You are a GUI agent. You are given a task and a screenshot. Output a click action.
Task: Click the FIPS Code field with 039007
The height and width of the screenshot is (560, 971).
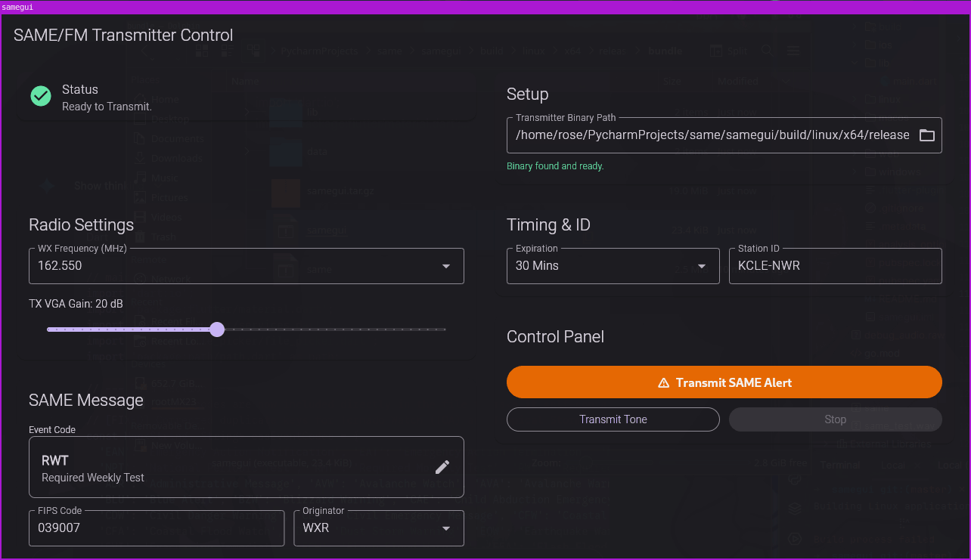[x=156, y=528]
